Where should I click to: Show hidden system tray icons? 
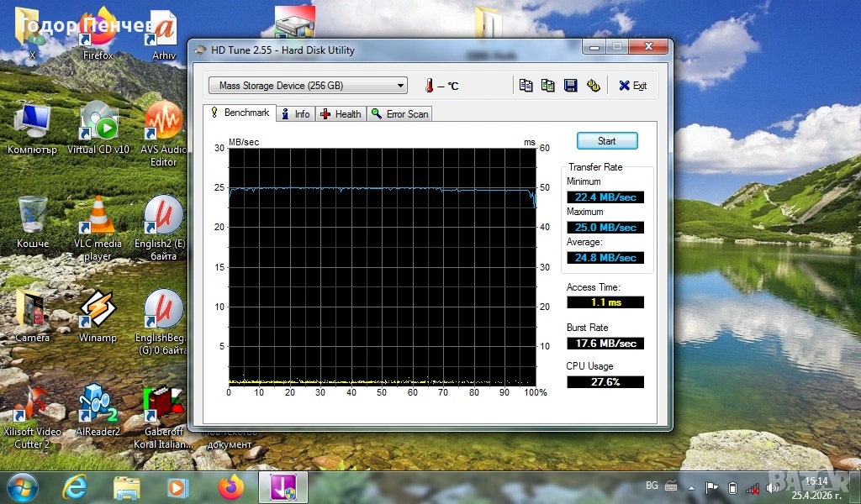692,487
